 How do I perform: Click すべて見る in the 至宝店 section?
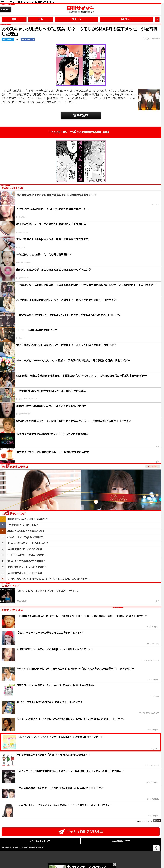click(x=153, y=466)
